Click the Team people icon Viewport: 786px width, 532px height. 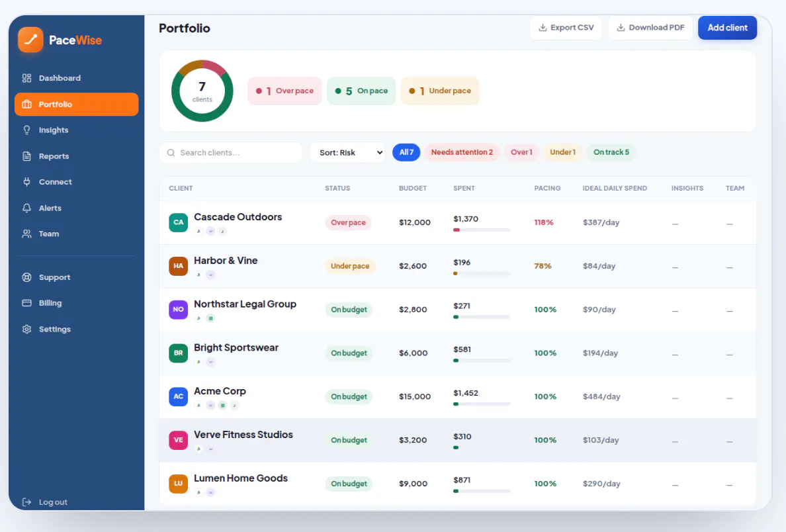pyautogui.click(x=27, y=234)
